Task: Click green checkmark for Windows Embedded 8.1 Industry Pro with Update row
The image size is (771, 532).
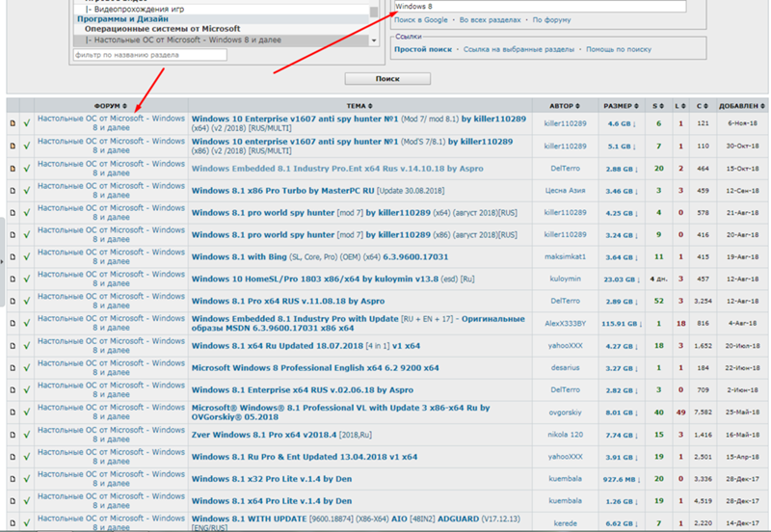Action: pyautogui.click(x=27, y=323)
